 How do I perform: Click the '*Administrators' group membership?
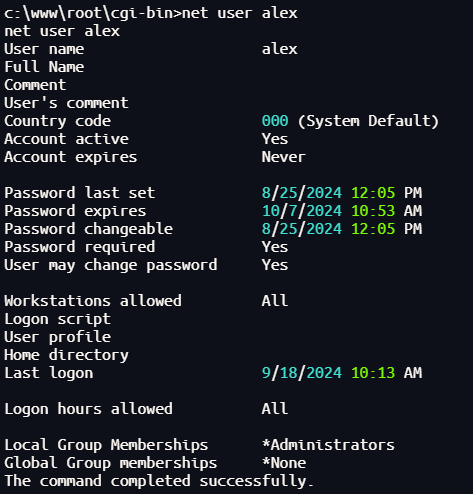pyautogui.click(x=328, y=445)
